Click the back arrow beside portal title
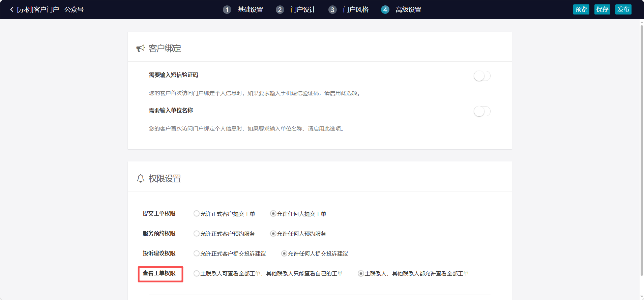 click(x=12, y=9)
